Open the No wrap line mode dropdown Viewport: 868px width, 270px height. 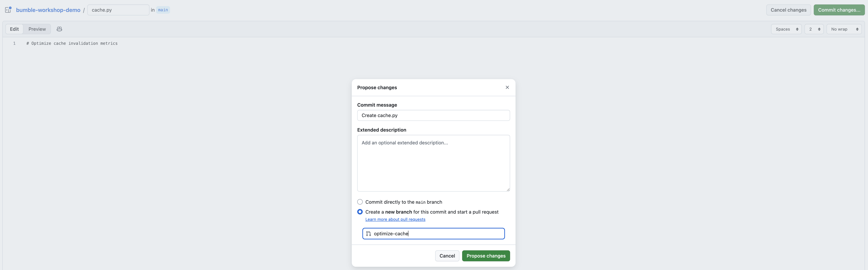tap(844, 29)
